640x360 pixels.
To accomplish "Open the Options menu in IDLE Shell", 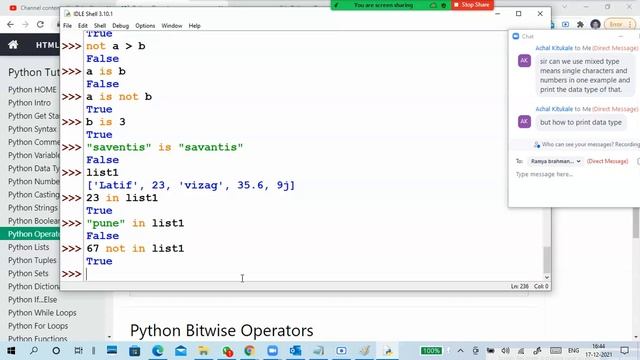I will coord(145,26).
